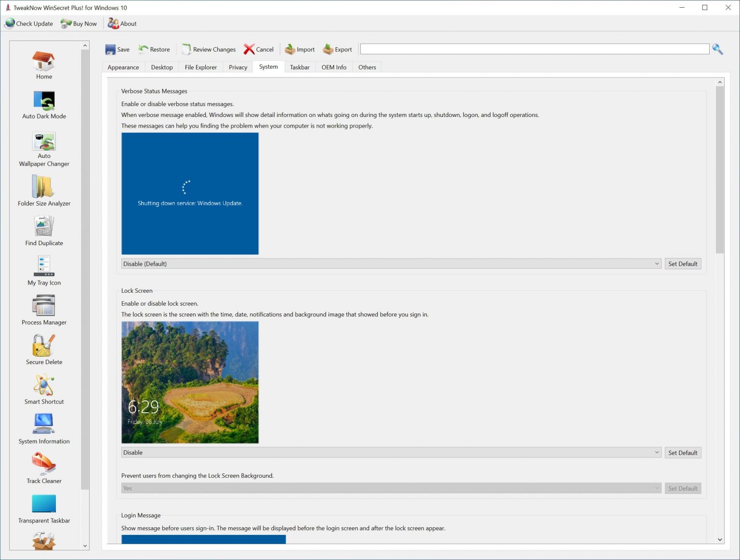Open the Privacy tab
Image resolution: width=740 pixels, height=560 pixels.
(x=237, y=67)
